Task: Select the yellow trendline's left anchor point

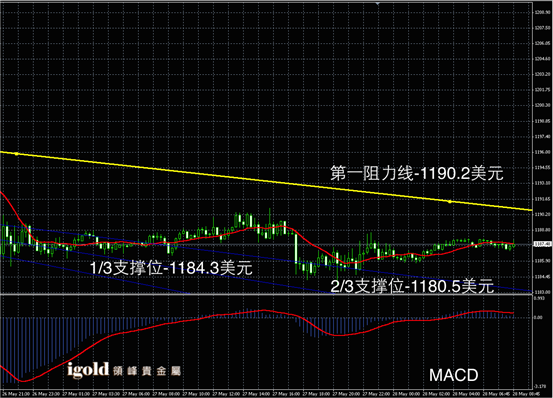Action: [17, 154]
